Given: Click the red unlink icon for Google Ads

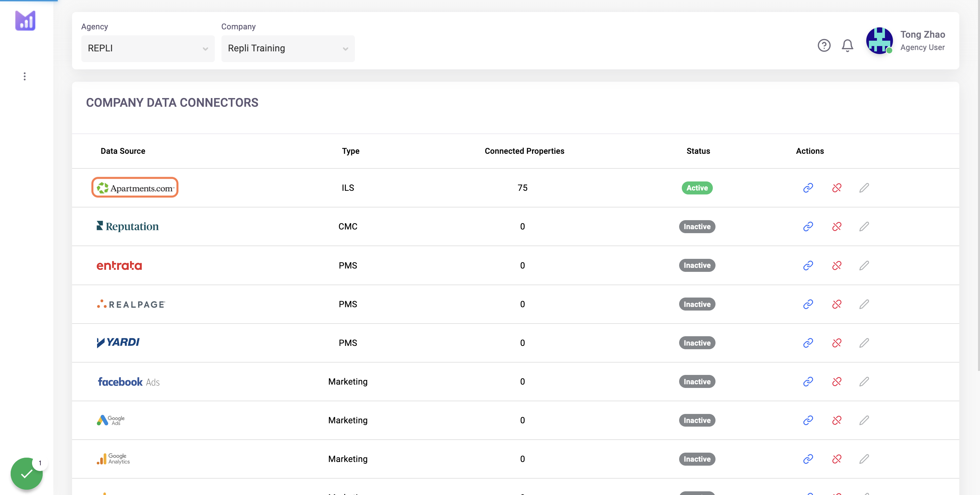Looking at the screenshot, I should (837, 420).
